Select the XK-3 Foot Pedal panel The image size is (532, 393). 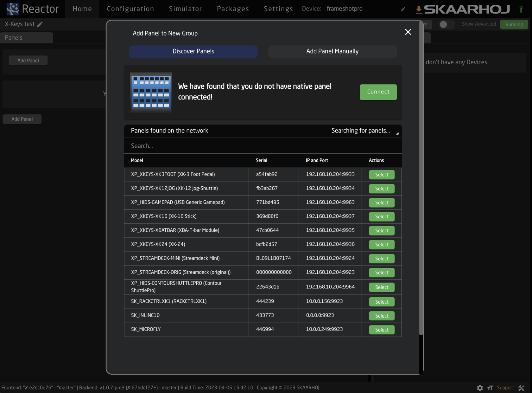coord(382,175)
